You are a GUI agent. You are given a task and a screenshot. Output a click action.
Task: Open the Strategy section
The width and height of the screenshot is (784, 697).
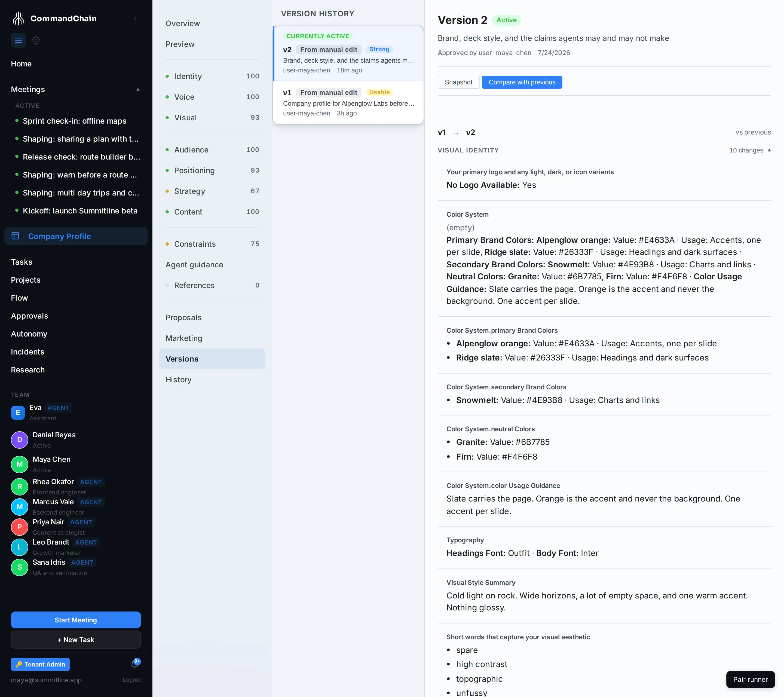coord(212,191)
